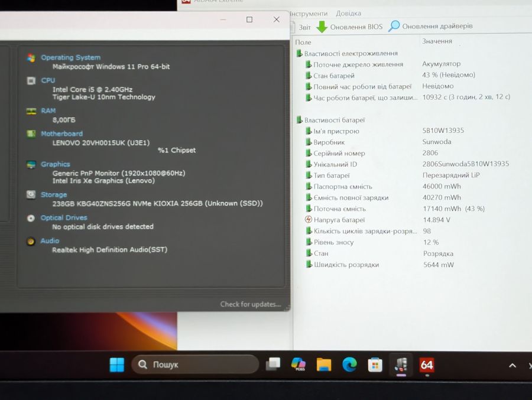Click Check for updates link
Image resolution: width=532 pixels, height=400 pixels.
click(251, 304)
